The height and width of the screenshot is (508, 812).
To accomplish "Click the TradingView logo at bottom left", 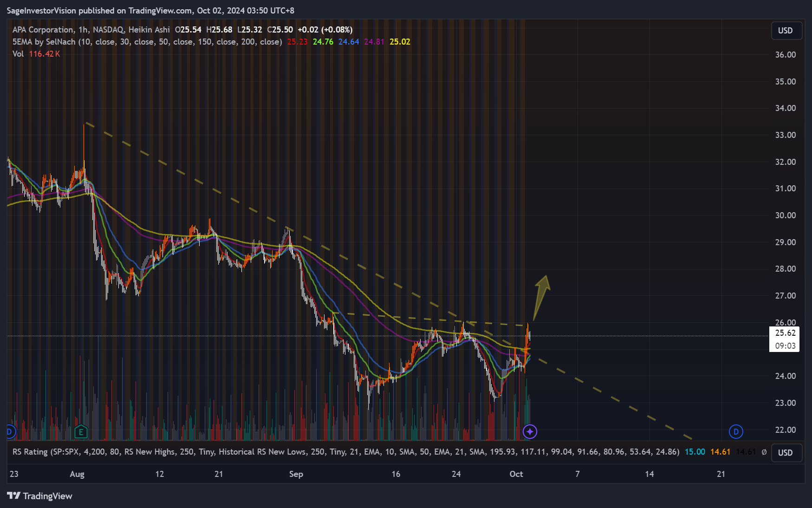I will click(39, 496).
